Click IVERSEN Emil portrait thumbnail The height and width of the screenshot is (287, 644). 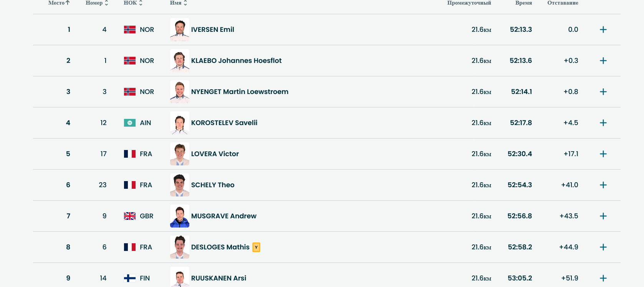[179, 30]
